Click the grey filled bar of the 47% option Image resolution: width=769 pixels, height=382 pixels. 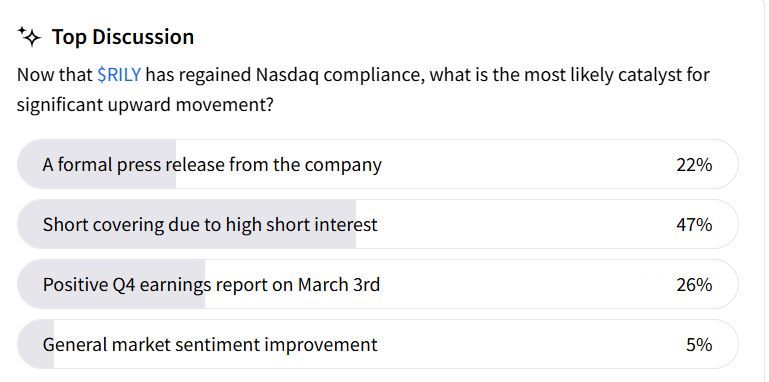click(x=186, y=224)
